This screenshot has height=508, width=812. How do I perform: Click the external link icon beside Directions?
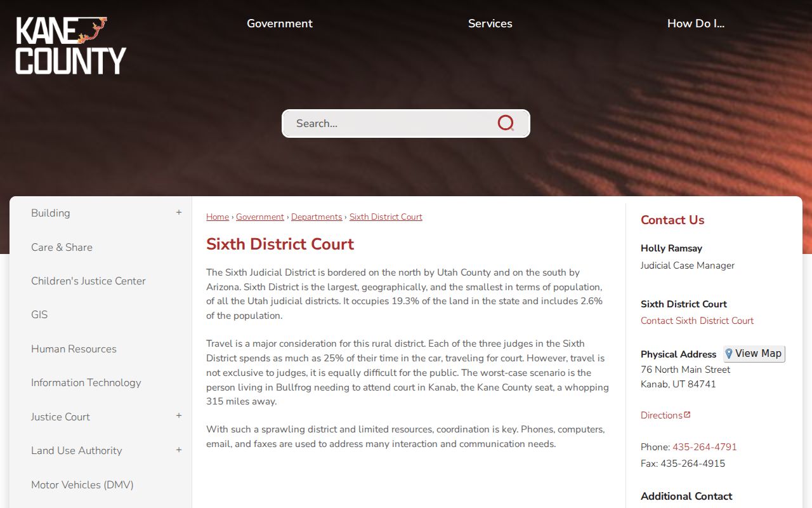pos(687,415)
